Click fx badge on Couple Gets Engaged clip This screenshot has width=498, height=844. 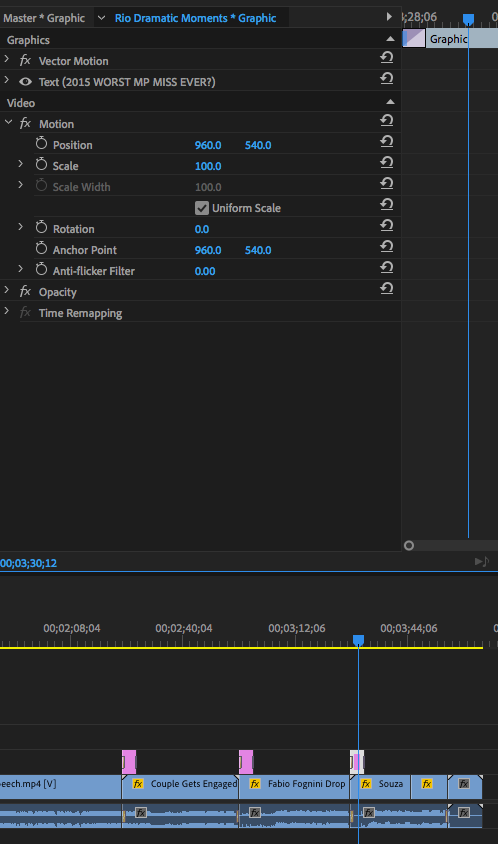(x=138, y=784)
